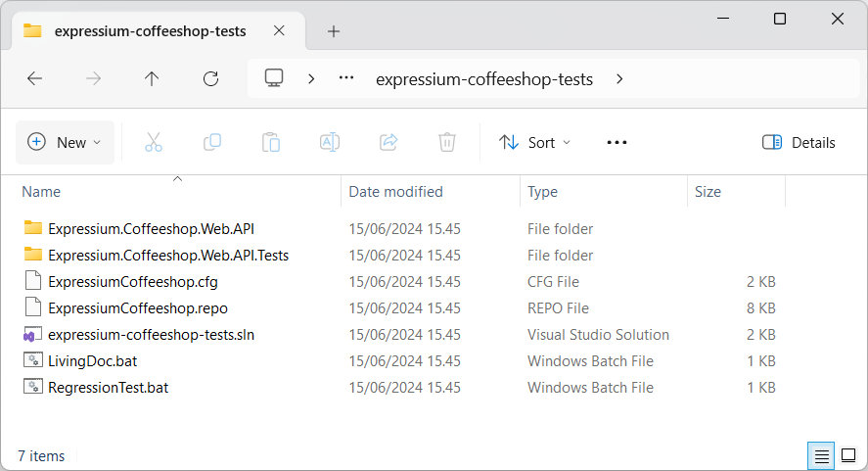868x471 pixels.
Task: Select the Expressium.Coffeeshop.Web.API.Tests folder
Action: tap(168, 256)
